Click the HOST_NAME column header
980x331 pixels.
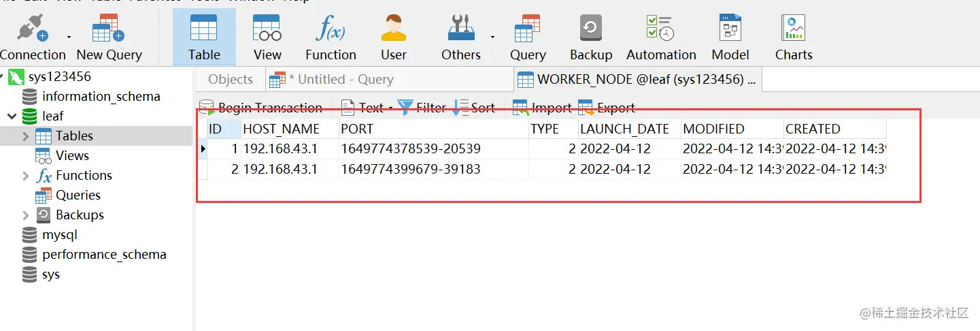tap(290, 129)
